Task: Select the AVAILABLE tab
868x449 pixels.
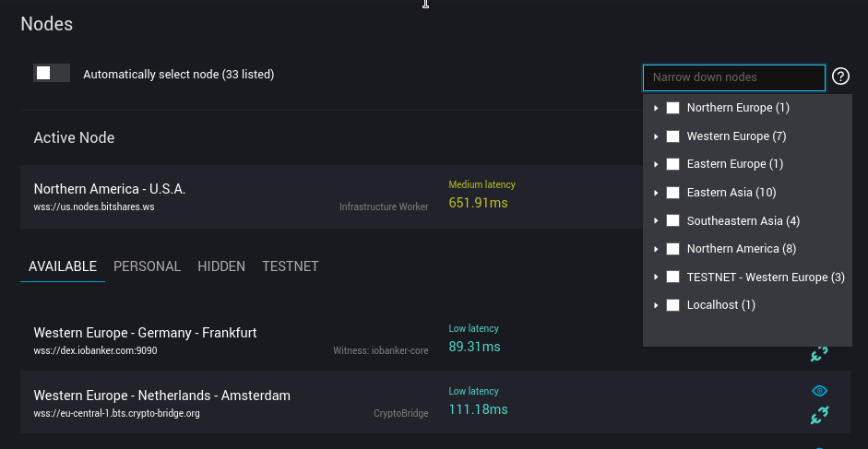Action: tap(63, 266)
